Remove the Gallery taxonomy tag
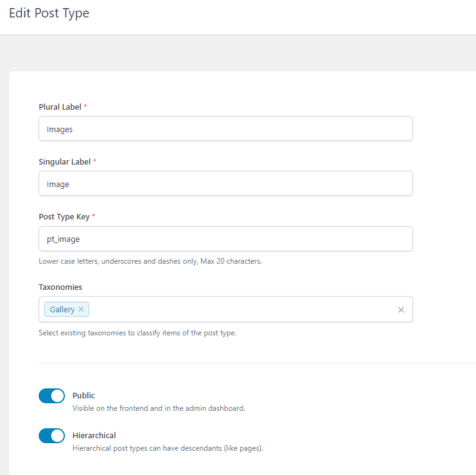This screenshot has width=476, height=475. (x=81, y=309)
